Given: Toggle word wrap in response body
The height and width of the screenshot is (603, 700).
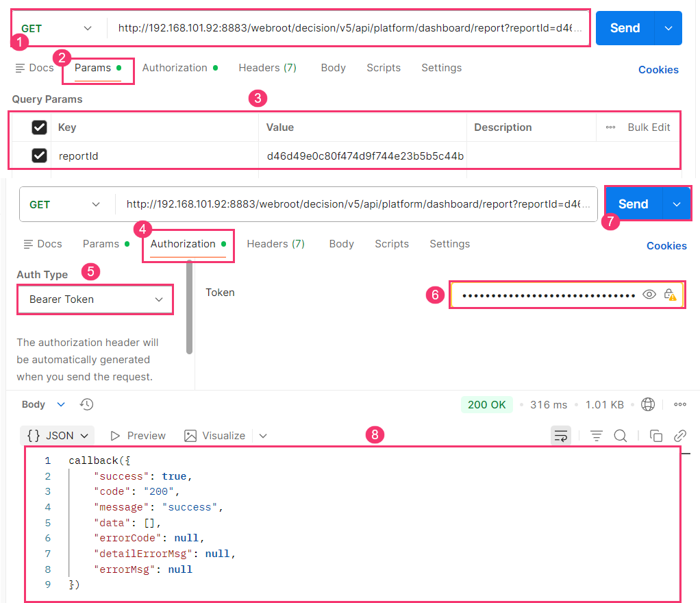Looking at the screenshot, I should pyautogui.click(x=561, y=436).
